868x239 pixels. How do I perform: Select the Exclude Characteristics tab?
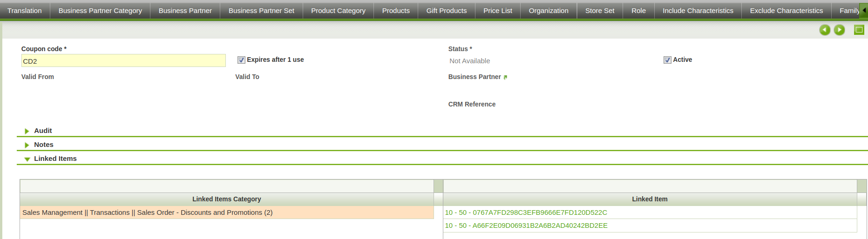[786, 11]
